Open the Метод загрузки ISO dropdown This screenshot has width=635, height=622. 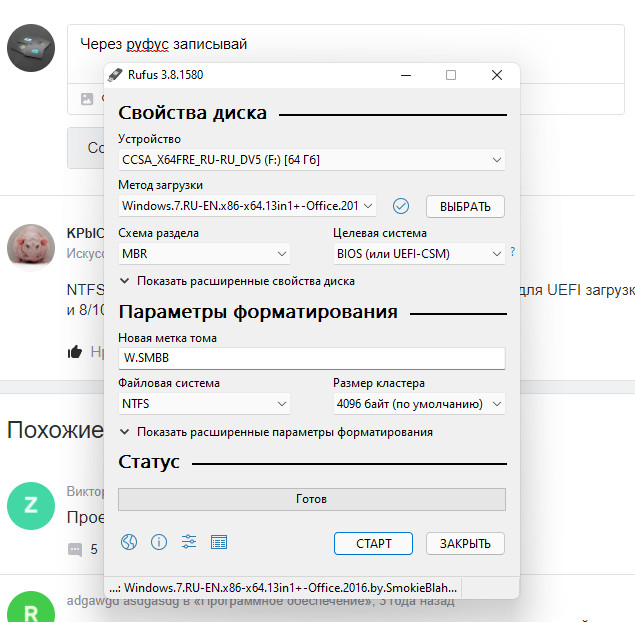coord(247,206)
